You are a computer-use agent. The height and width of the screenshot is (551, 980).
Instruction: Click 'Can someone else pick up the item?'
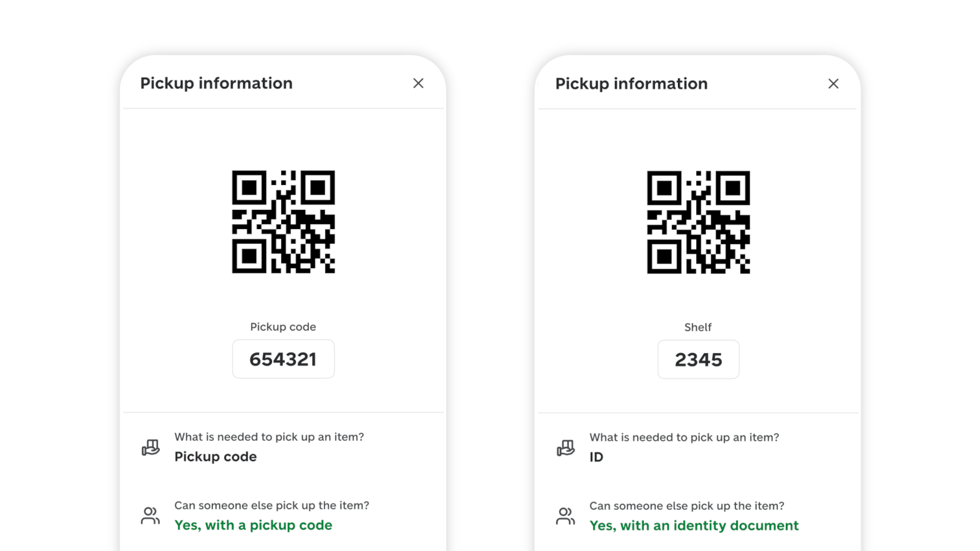[271, 505]
